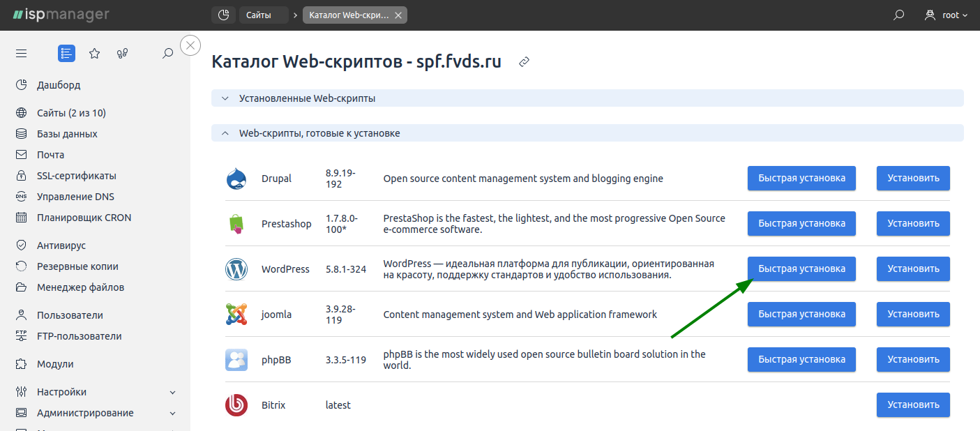Open the root user dropdown arrow
This screenshot has width=980, height=431.
[x=965, y=15]
